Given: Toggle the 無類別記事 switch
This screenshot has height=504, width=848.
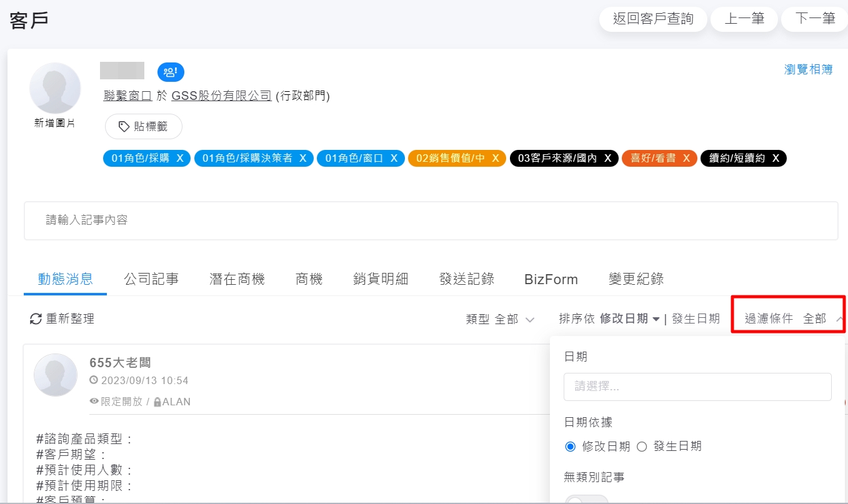Looking at the screenshot, I should 586,500.
